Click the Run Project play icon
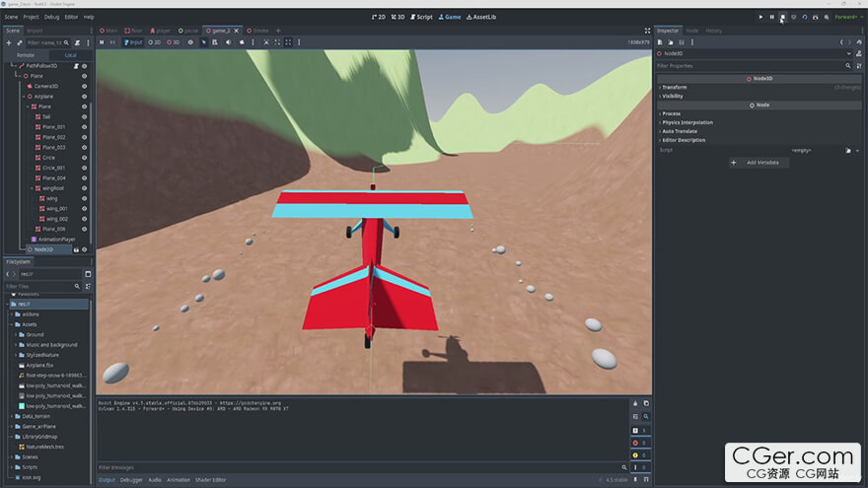 tap(760, 17)
